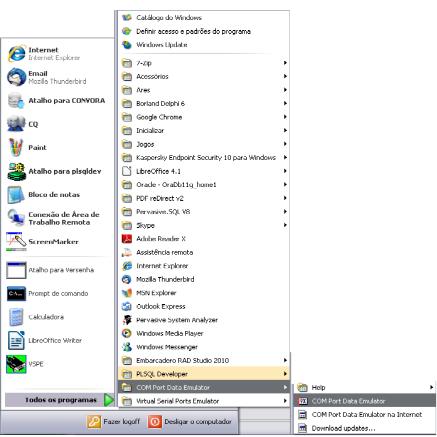
Task: Click the Windows Update icon
Action: pyautogui.click(x=127, y=45)
